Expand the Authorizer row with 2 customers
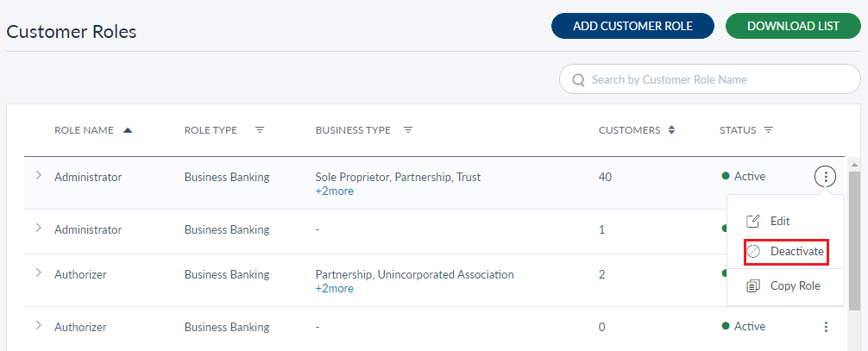The image size is (868, 351). (38, 273)
